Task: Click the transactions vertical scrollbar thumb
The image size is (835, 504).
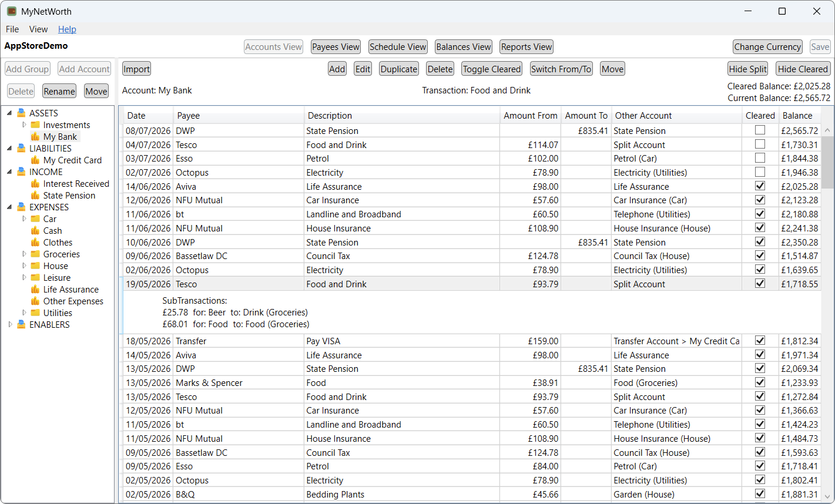Action: tap(827, 162)
